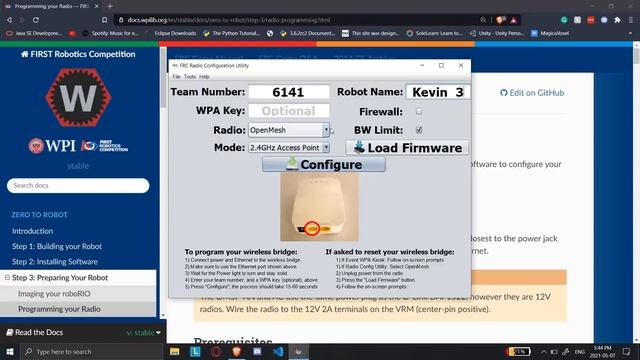This screenshot has width=640, height=360.
Task: Uncheck the BW Limit checkbox
Action: click(x=419, y=130)
